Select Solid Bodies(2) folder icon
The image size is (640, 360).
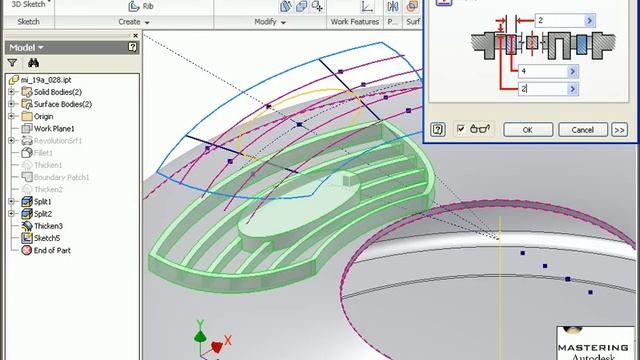(27, 92)
